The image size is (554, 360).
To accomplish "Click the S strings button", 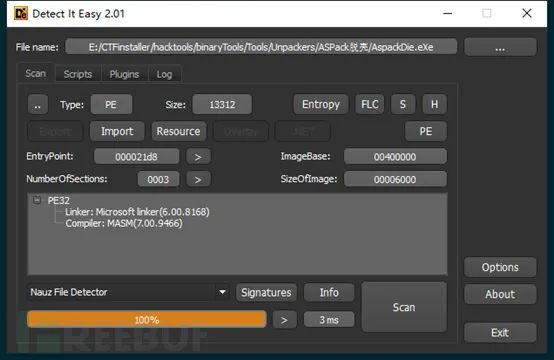I will [403, 104].
